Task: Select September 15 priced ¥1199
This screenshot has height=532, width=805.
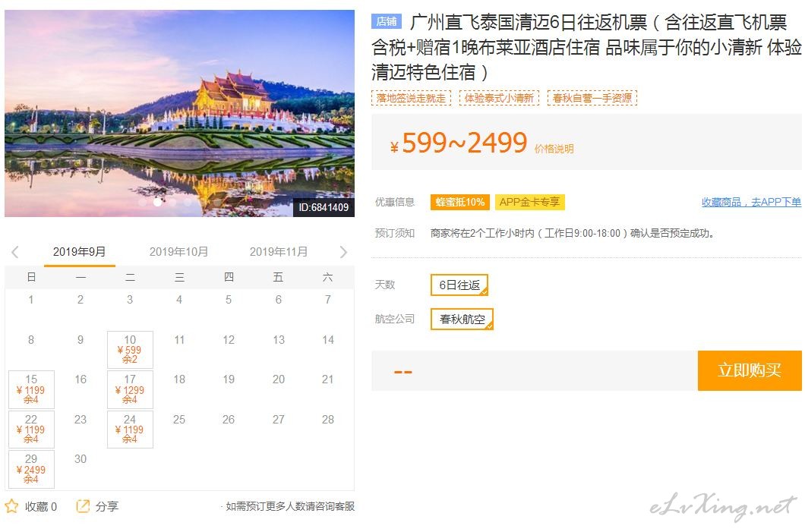Action: tap(31, 389)
